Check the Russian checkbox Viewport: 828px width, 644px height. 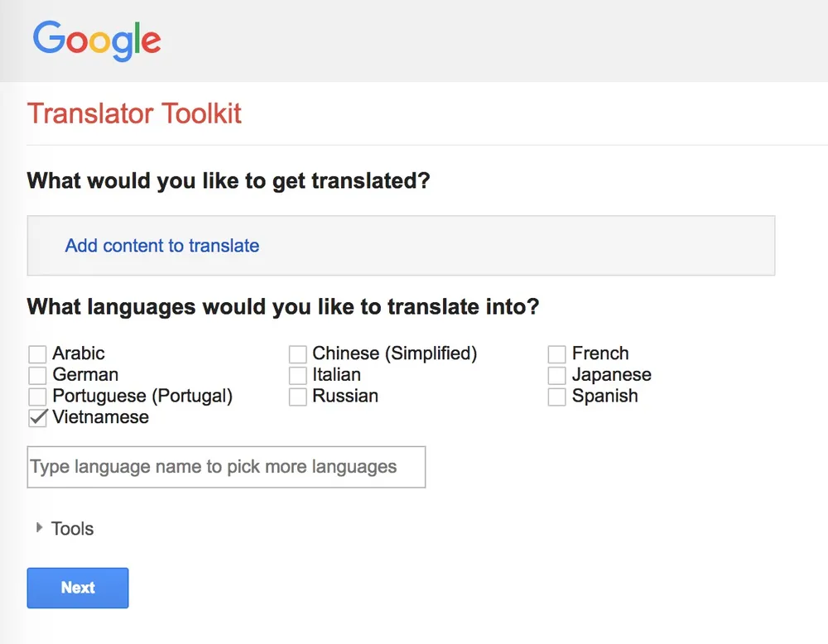(x=297, y=397)
